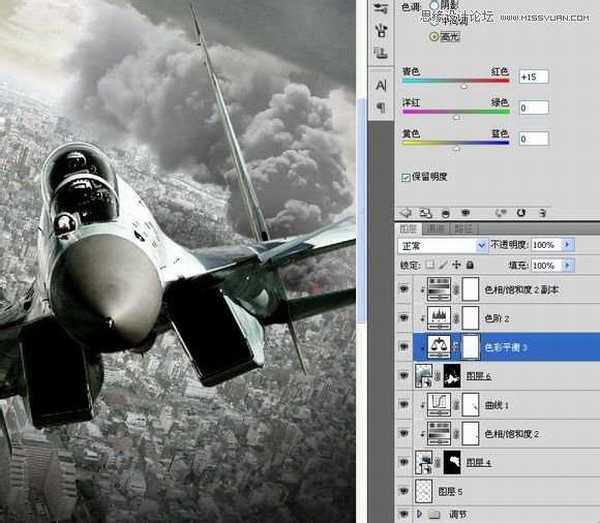Open the Character panel icon

[381, 87]
